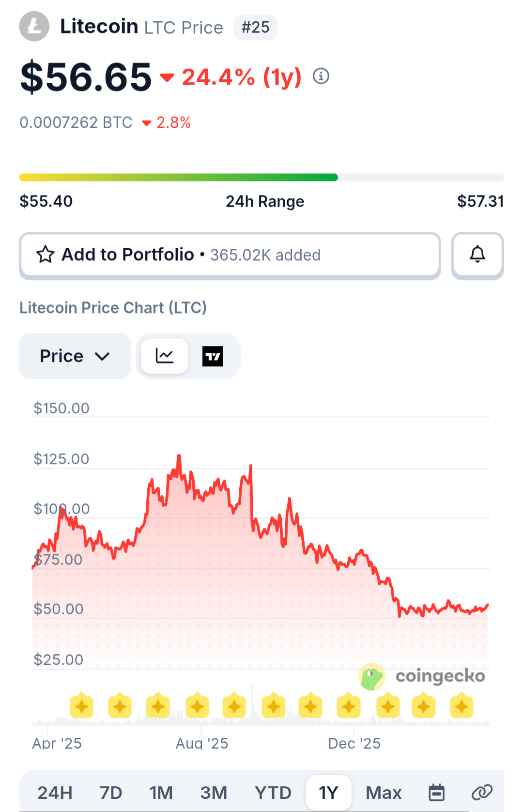The width and height of the screenshot is (523, 812).
Task: Click the #25 rank badge
Action: 255,27
